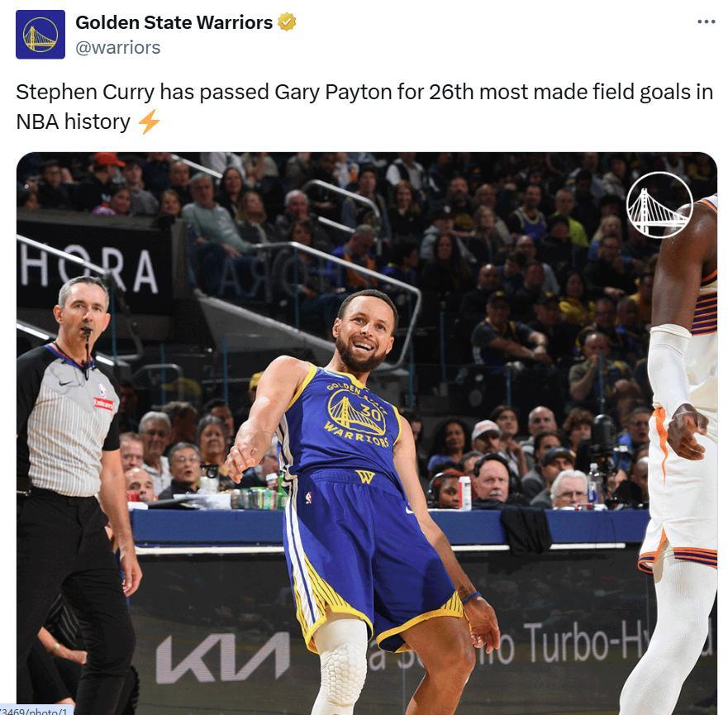The height and width of the screenshot is (715, 728).
Task: Open the Golden State Warriors profile avatar
Action: [x=40, y=35]
